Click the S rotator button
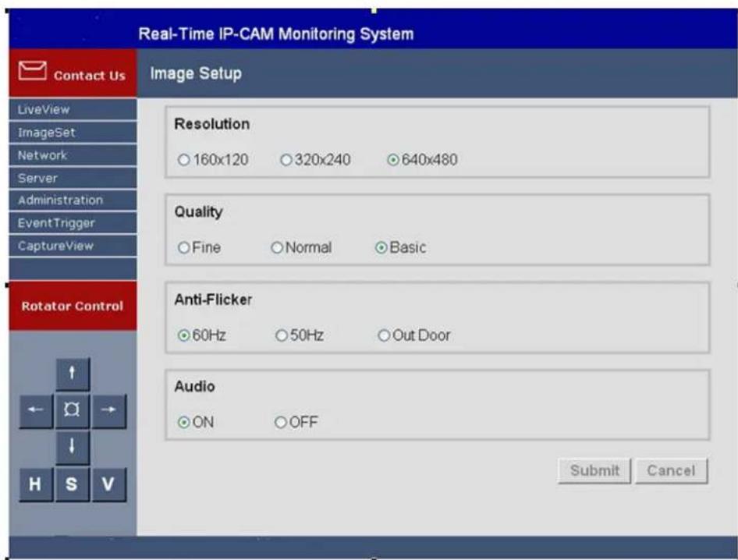 pyautogui.click(x=73, y=484)
